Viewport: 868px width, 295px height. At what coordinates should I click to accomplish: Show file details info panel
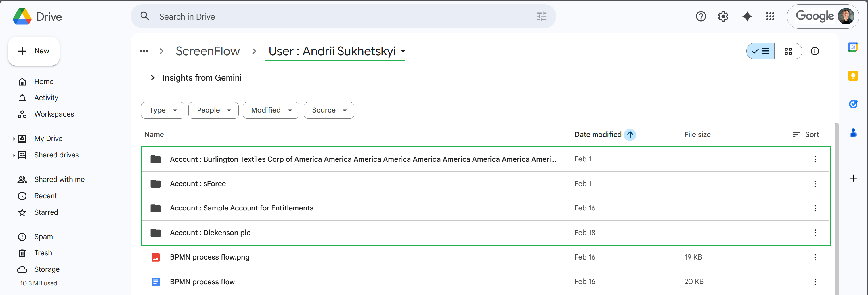pos(815,51)
